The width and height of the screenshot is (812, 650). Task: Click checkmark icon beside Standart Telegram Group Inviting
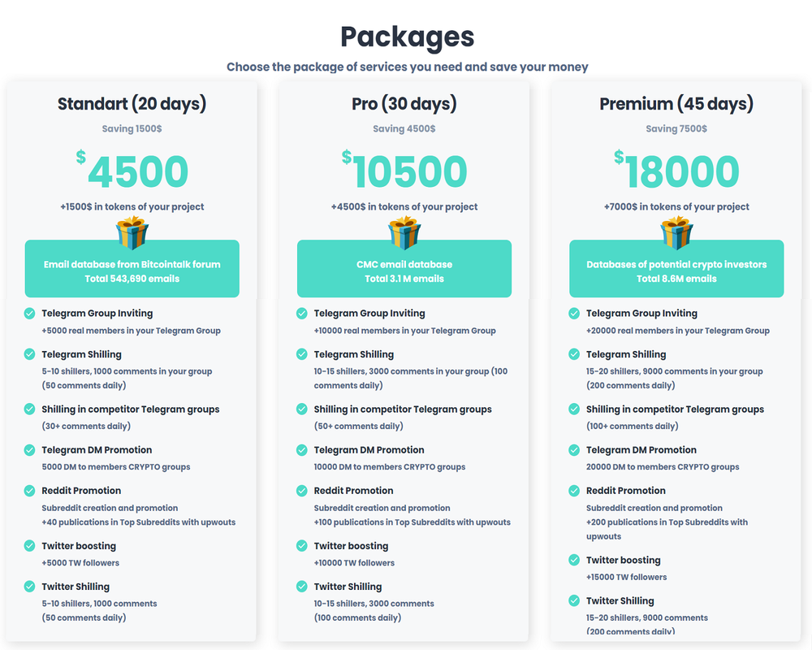click(x=29, y=313)
